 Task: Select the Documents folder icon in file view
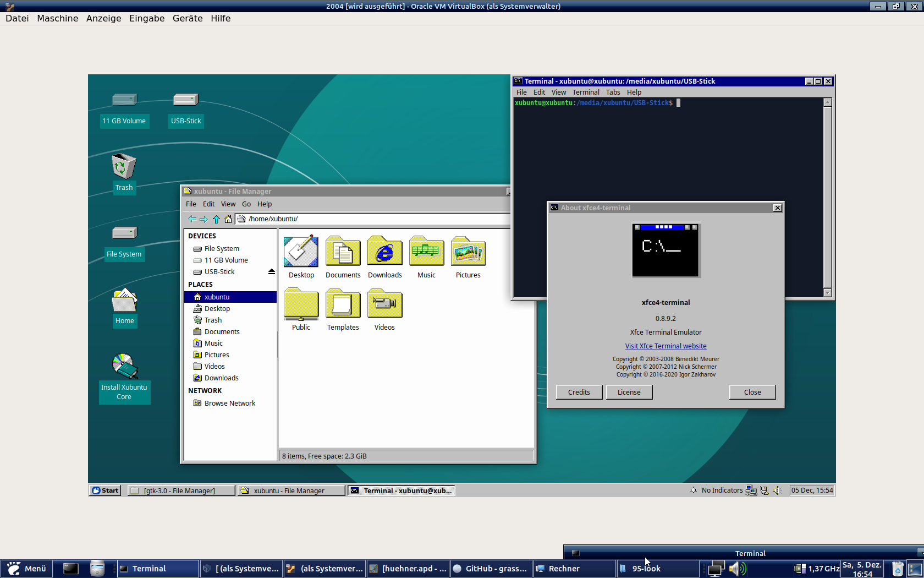343,251
